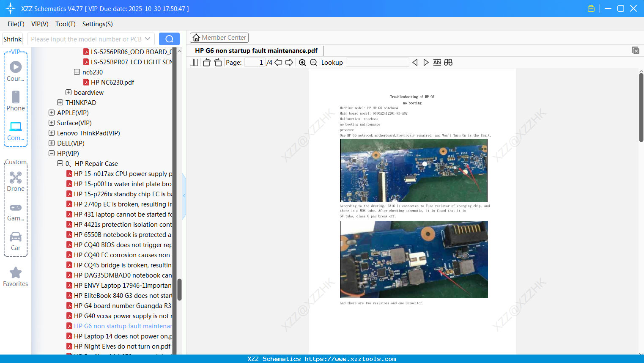
Task: Open HP CQ45 bridge is broken case
Action: (x=119, y=265)
